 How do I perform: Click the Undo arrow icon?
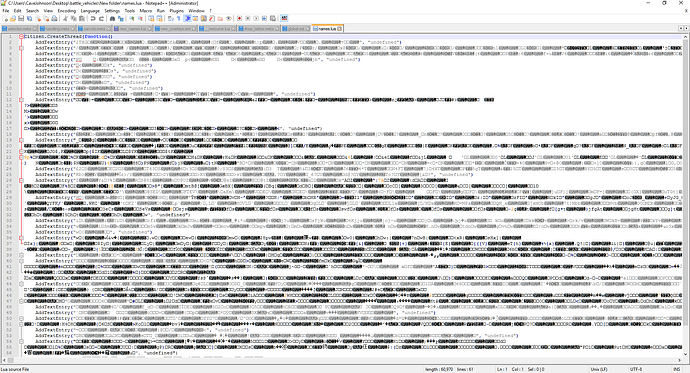tap(93, 18)
